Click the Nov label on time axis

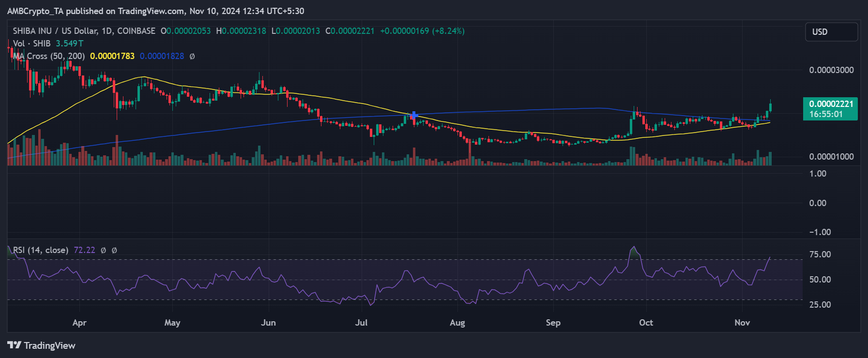[x=742, y=323]
